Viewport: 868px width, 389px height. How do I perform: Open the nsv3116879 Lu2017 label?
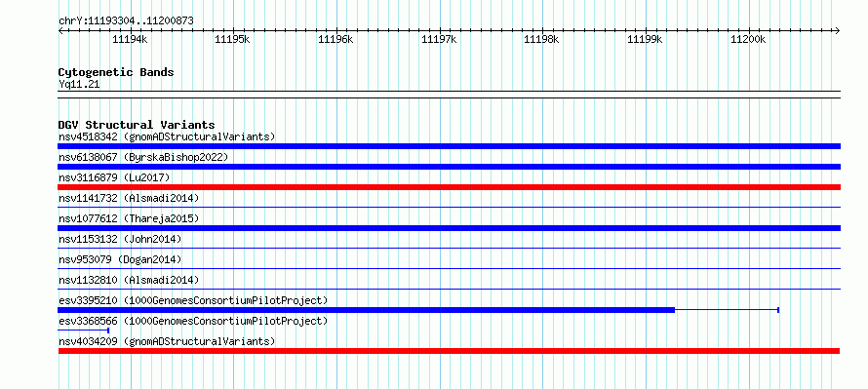coord(114,177)
